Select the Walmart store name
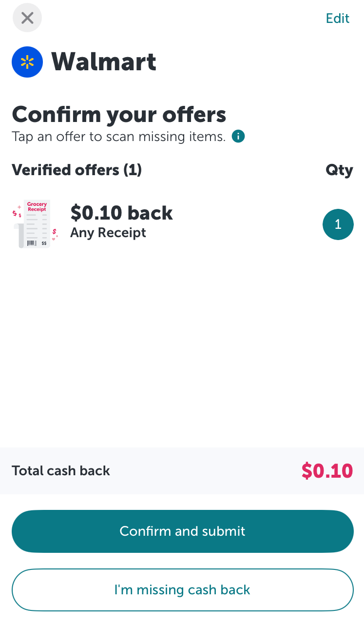This screenshot has height=627, width=364. 104,62
